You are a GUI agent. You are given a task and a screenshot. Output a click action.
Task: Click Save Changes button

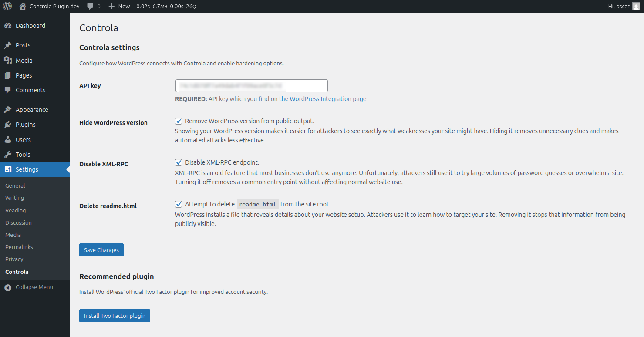click(x=101, y=250)
